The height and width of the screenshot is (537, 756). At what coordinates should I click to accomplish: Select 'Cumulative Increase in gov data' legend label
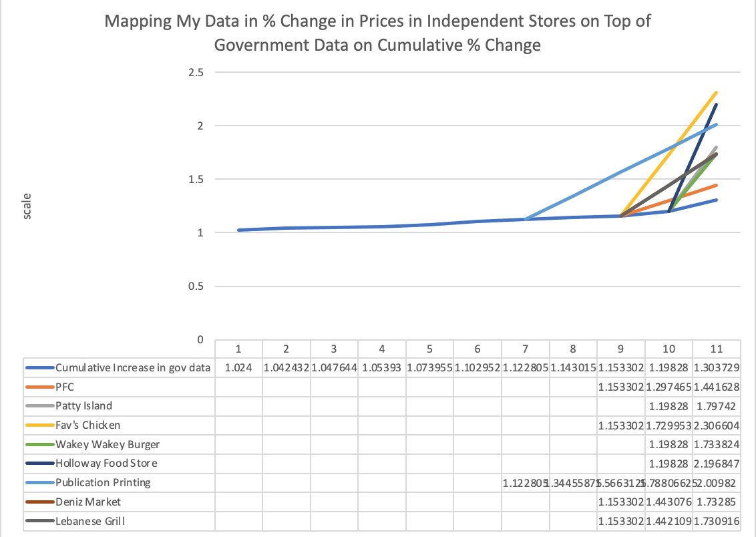[133, 367]
